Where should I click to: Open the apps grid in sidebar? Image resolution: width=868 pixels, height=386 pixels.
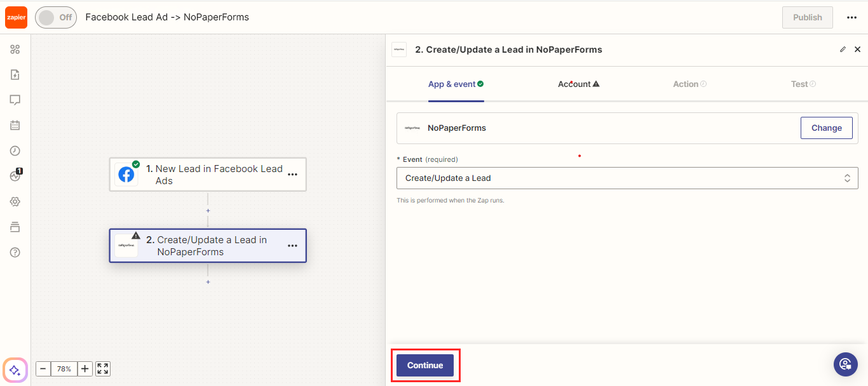pyautogui.click(x=15, y=50)
